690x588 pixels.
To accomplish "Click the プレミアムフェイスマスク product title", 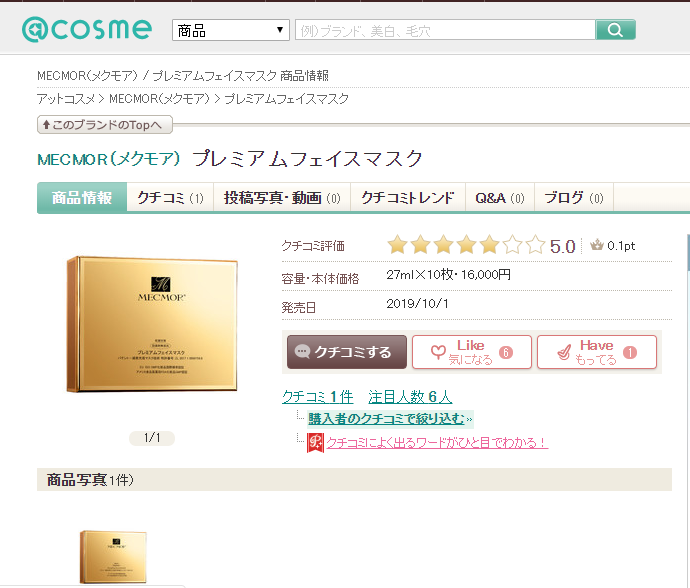I will point(307,158).
